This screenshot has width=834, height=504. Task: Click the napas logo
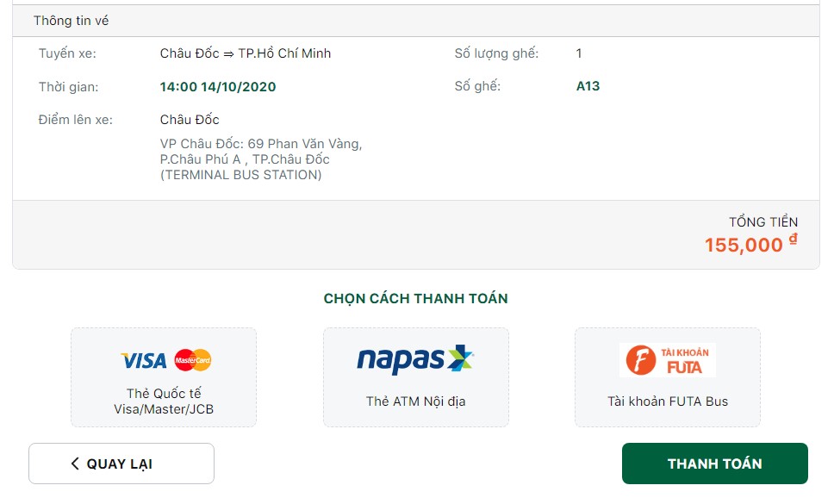click(x=415, y=359)
